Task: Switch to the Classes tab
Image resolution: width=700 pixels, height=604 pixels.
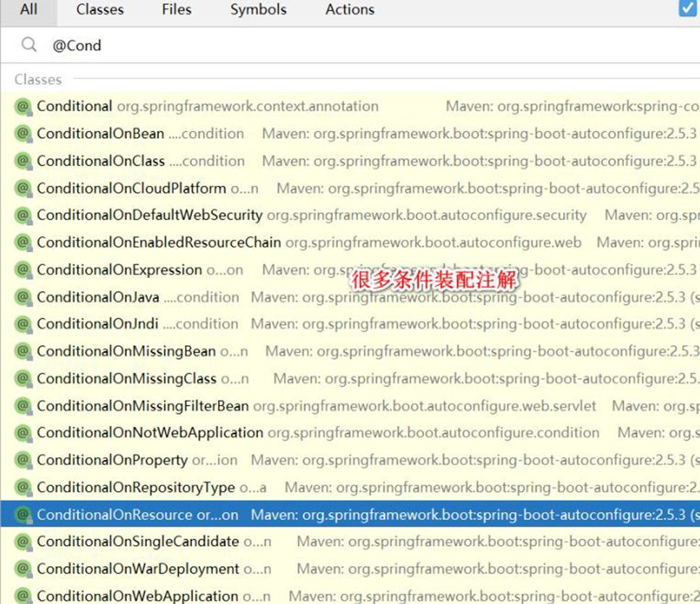Action: pyautogui.click(x=100, y=10)
